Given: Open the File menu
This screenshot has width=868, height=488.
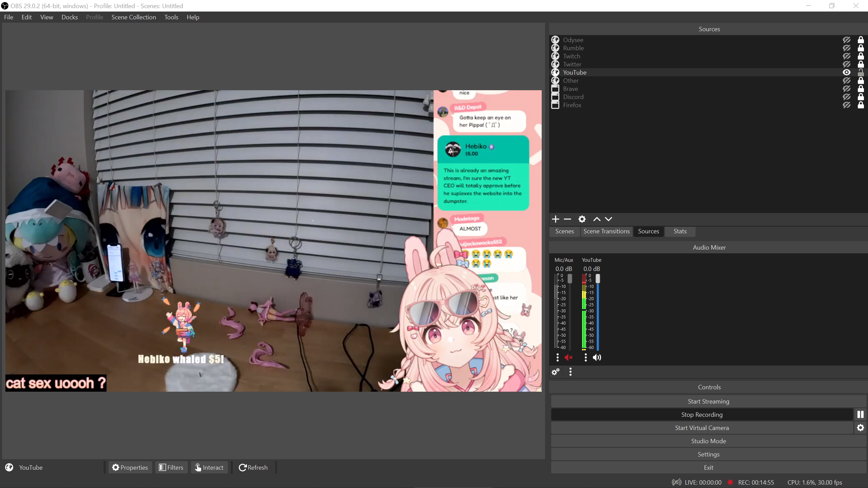Looking at the screenshot, I should pos(9,17).
